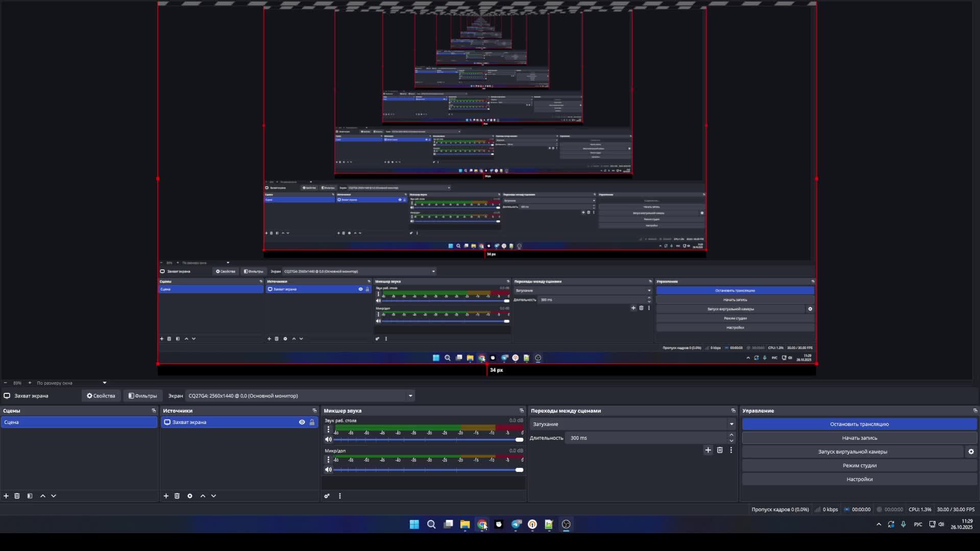
Task: Remove the transition with the trash icon
Action: 720,450
